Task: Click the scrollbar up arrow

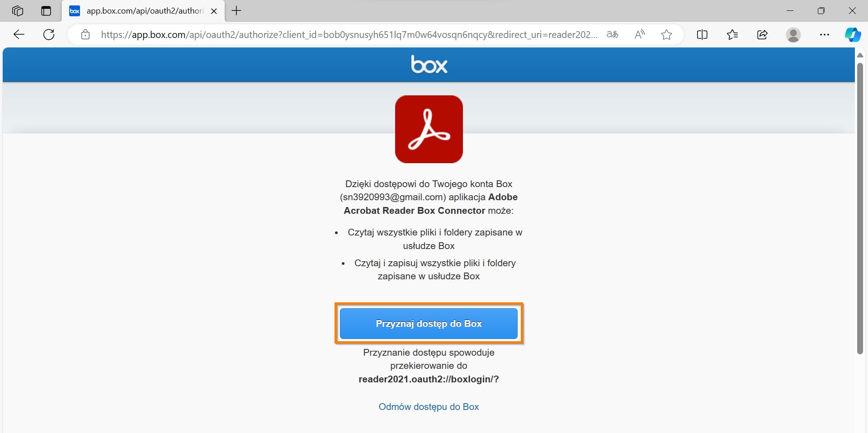Action: click(x=860, y=55)
